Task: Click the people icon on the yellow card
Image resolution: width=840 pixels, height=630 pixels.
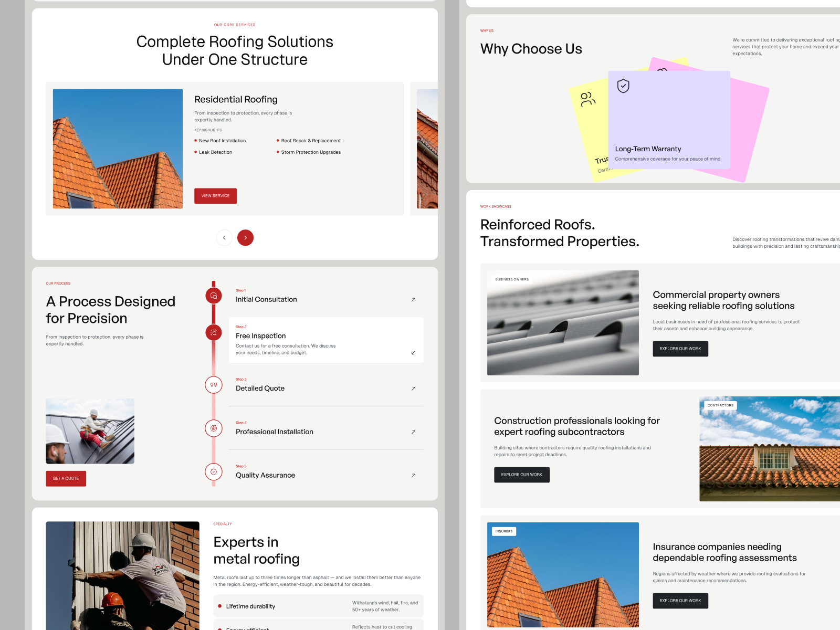Action: coord(588,99)
